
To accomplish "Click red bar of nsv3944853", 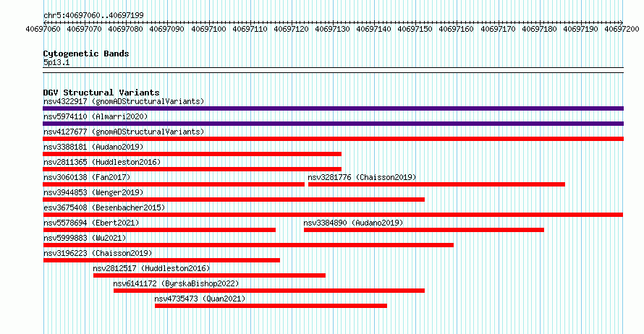I will [234, 200].
